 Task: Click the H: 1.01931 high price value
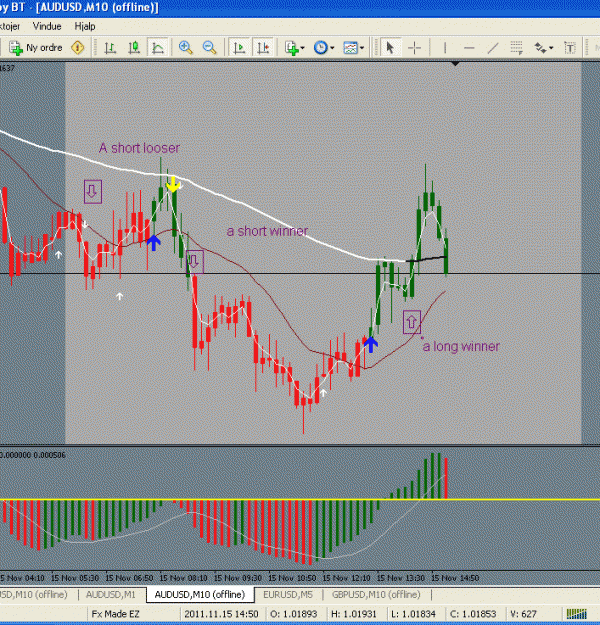354,614
